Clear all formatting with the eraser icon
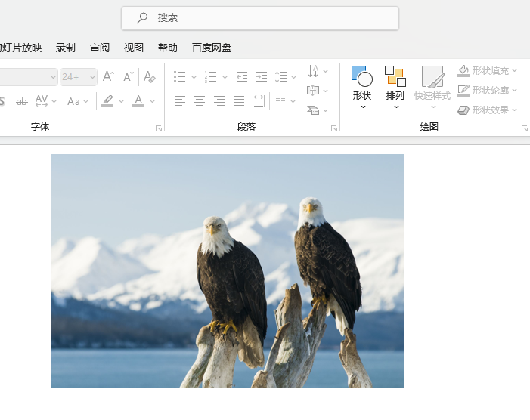Image resolution: width=530 pixels, height=420 pixels. [150, 76]
